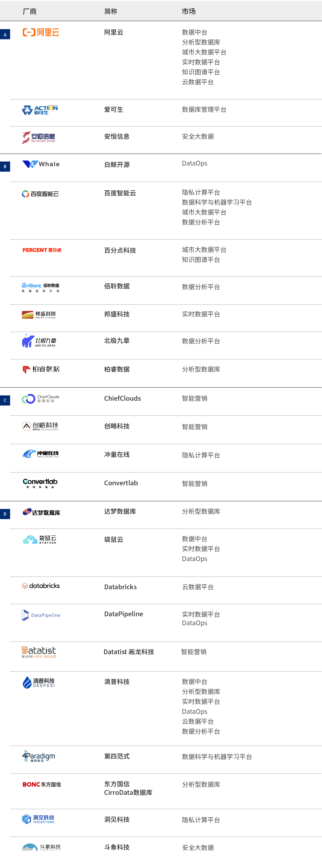Jump to the letter A section marker
Viewport: 322px width, 868px height.
[x=5, y=35]
